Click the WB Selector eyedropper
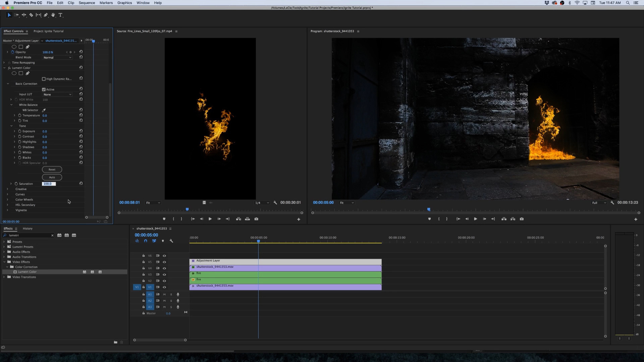Image resolution: width=644 pixels, height=362 pixels. point(44,110)
